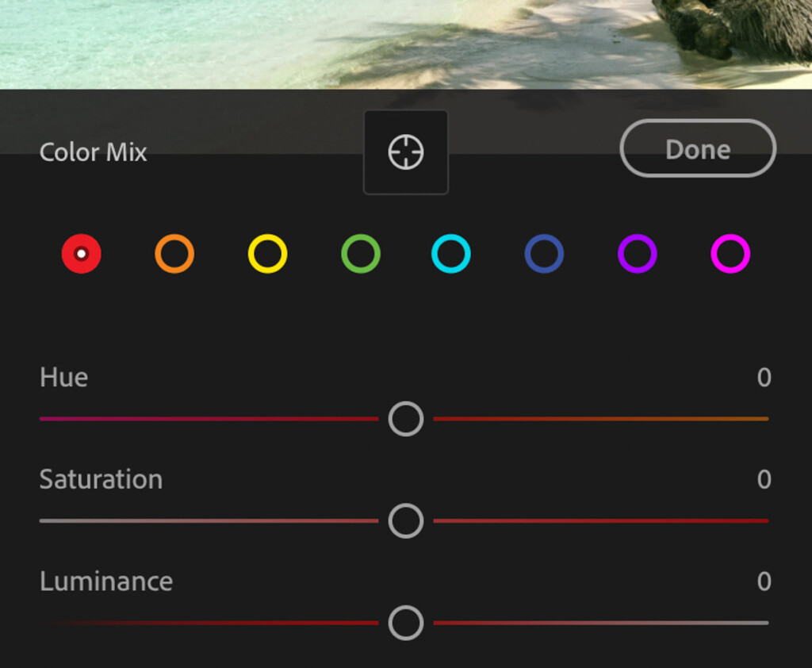Click the Hue value number
The height and width of the screenshot is (668, 812).
[764, 378]
